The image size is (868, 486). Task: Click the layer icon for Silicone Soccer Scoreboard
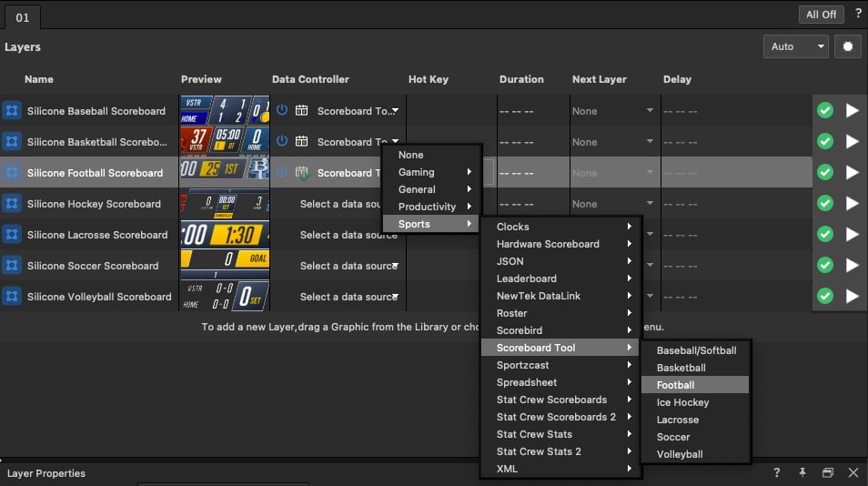click(x=12, y=265)
